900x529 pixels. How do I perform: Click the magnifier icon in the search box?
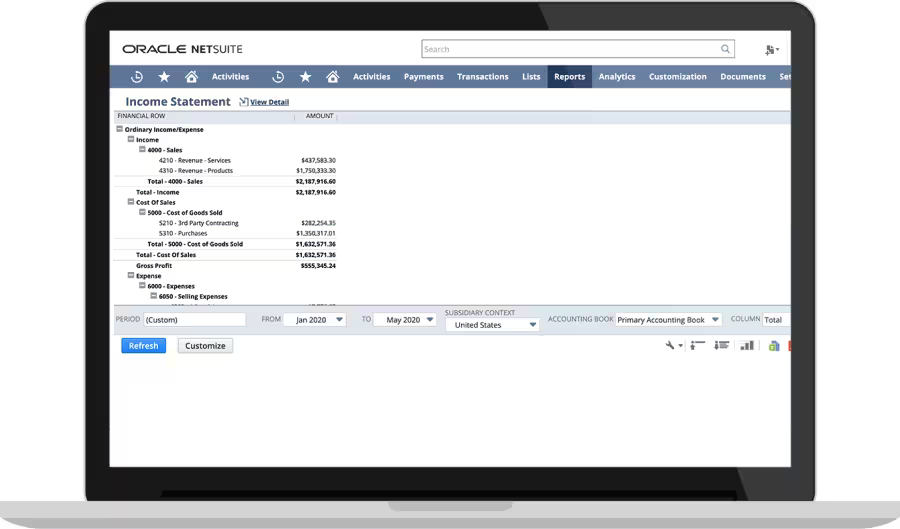pos(725,49)
